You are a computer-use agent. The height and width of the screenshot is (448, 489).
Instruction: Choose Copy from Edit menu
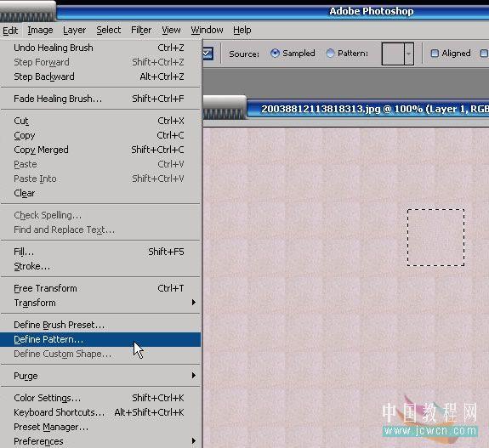(x=100, y=135)
